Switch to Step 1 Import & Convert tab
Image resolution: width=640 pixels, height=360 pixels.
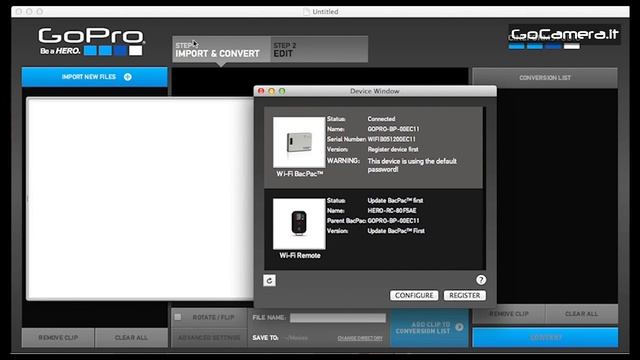click(221, 49)
